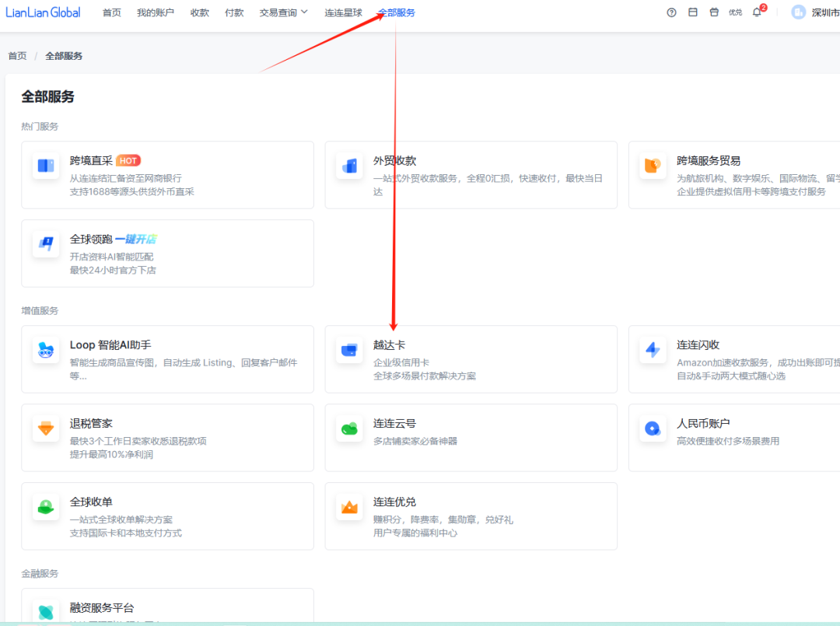Click text 最快24小时官方下店
This screenshot has width=840, height=626.
tap(113, 270)
